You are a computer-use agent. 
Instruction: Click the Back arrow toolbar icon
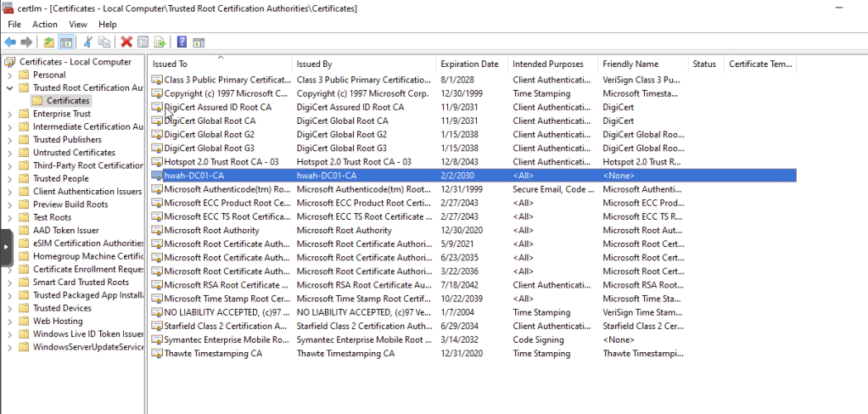click(x=10, y=42)
